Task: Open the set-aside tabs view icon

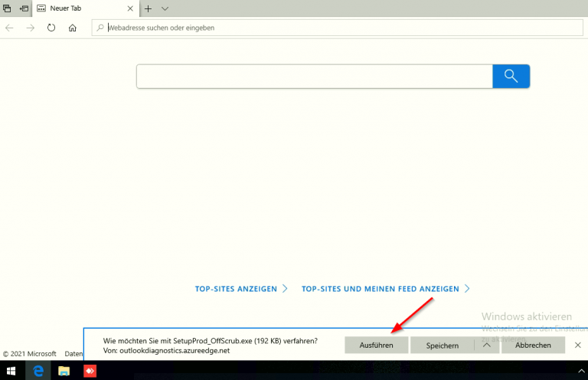Action: point(7,8)
